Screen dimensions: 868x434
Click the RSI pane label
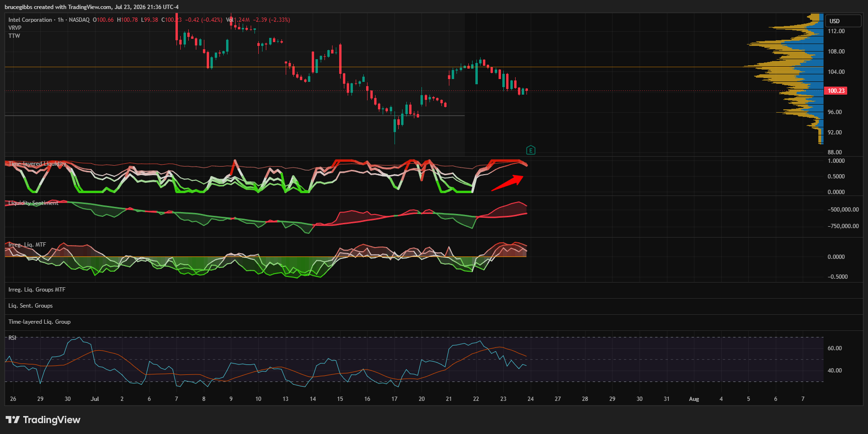click(12, 338)
